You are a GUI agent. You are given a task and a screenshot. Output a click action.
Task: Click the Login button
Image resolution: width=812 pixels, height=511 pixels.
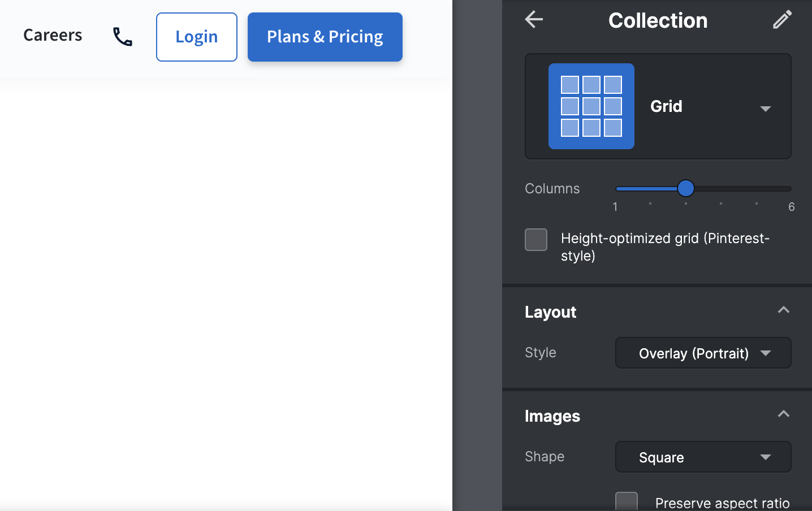pyautogui.click(x=196, y=37)
